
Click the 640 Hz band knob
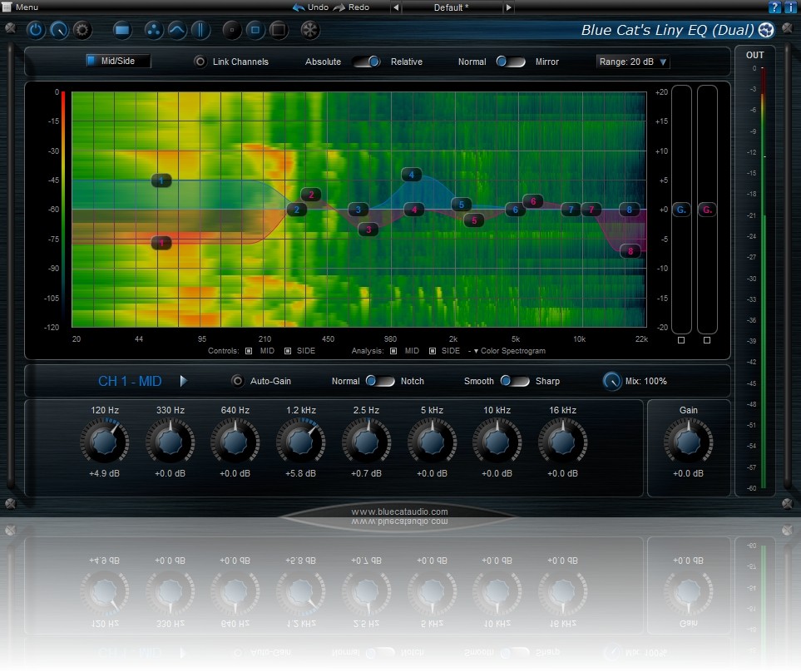(x=235, y=442)
